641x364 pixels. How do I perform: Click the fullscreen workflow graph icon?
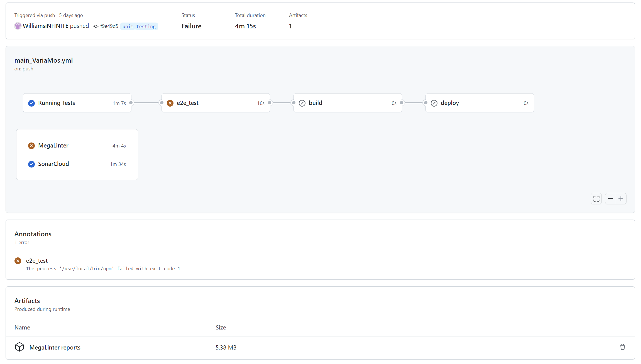[596, 199]
